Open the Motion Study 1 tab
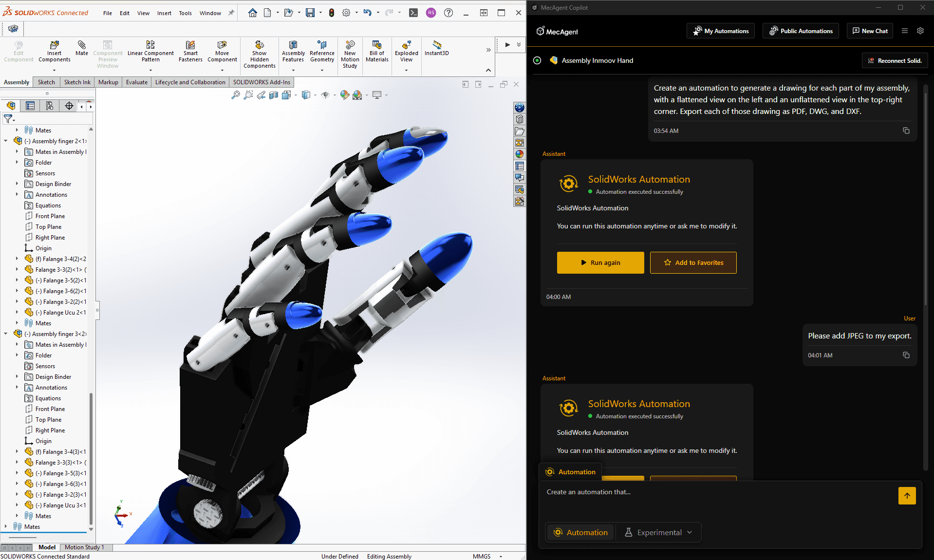The image size is (934, 560). (x=84, y=547)
